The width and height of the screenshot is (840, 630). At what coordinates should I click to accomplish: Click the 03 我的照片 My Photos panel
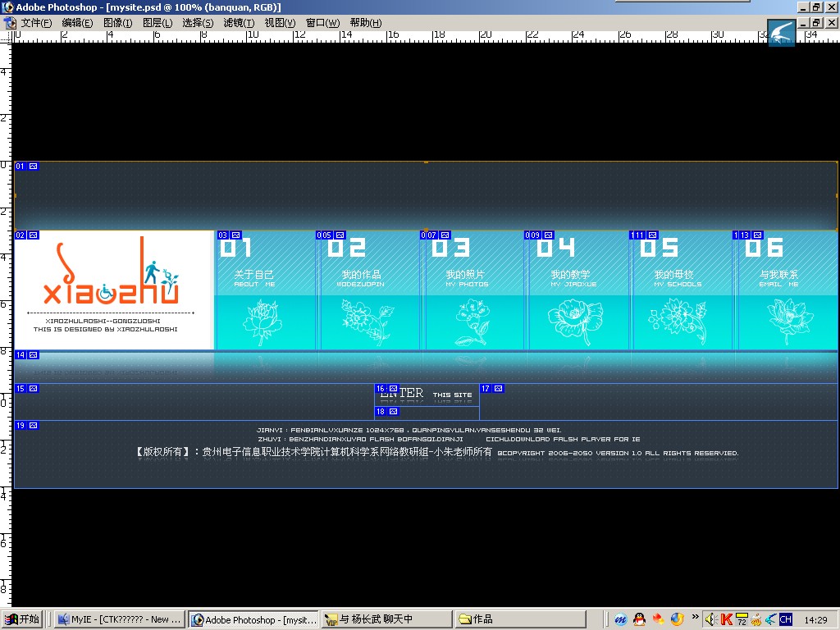click(473, 290)
